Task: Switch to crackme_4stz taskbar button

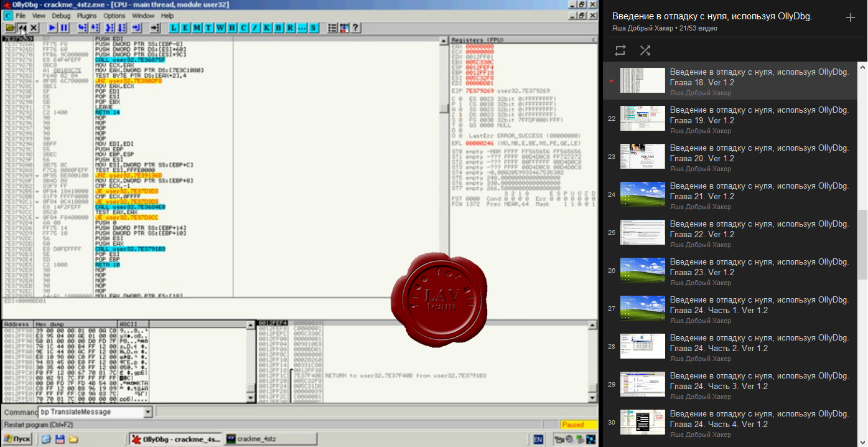Action: 270,440
